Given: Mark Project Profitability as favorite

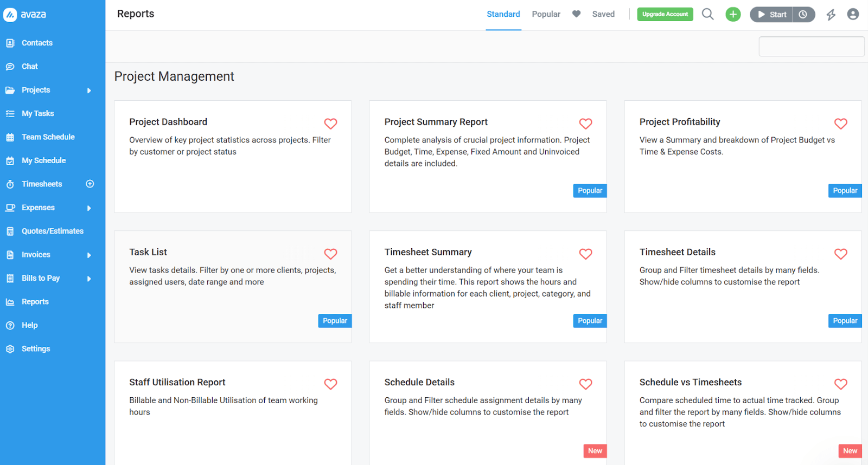Looking at the screenshot, I should [x=840, y=124].
